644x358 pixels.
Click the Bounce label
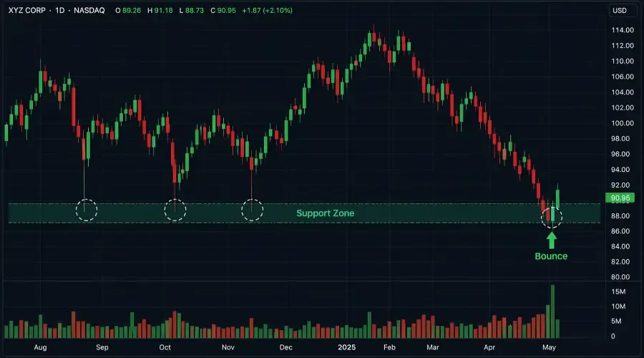(x=551, y=256)
